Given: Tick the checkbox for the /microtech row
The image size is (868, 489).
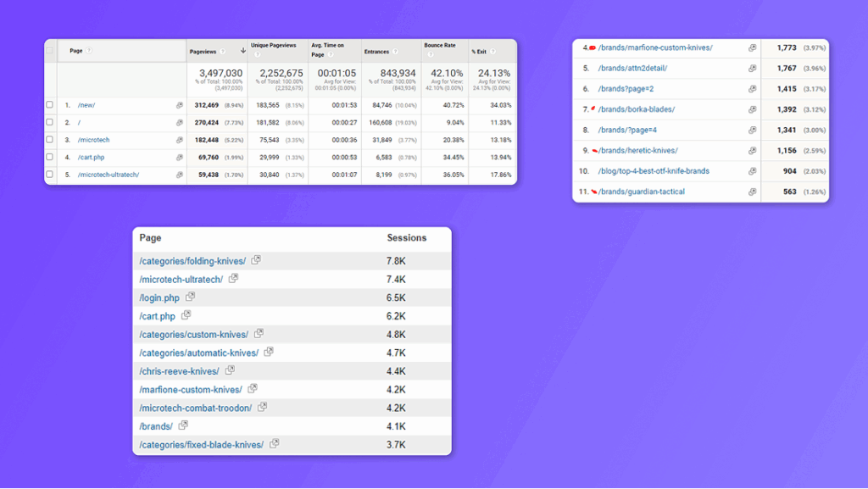Looking at the screenshot, I should click(x=50, y=140).
